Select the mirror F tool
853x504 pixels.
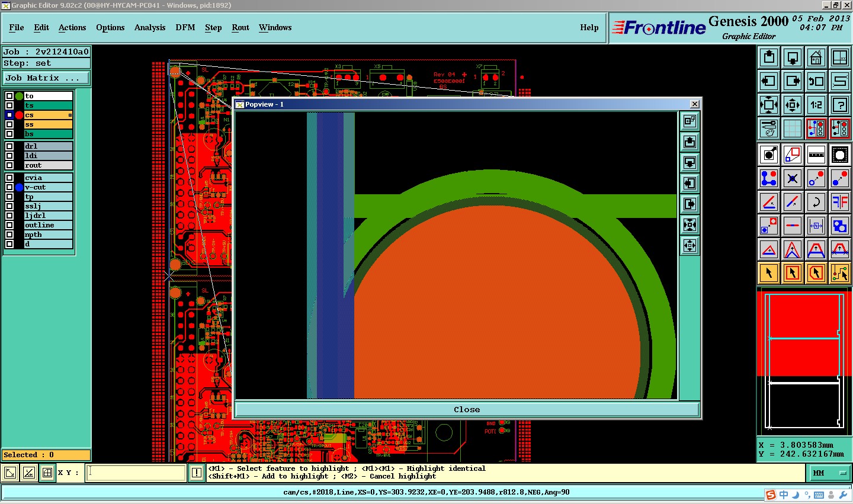coord(840,202)
